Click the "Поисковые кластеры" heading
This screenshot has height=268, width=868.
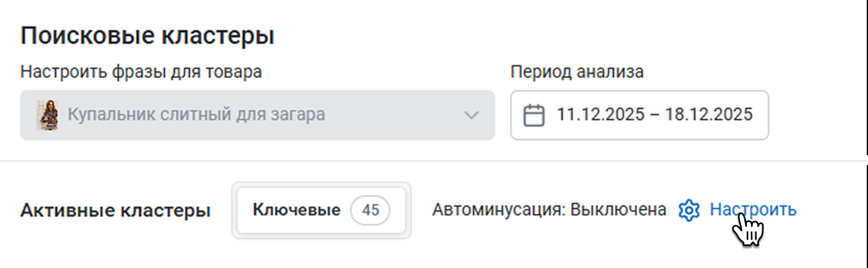pyautogui.click(x=148, y=36)
